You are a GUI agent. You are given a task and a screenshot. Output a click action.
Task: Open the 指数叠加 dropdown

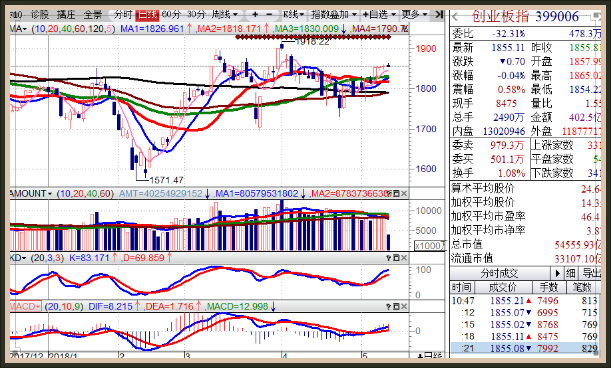point(334,15)
